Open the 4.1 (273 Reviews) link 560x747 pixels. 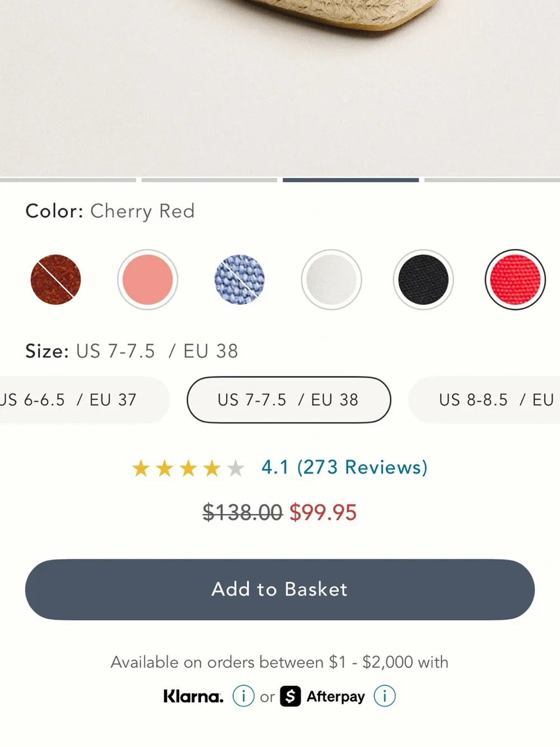[344, 467]
